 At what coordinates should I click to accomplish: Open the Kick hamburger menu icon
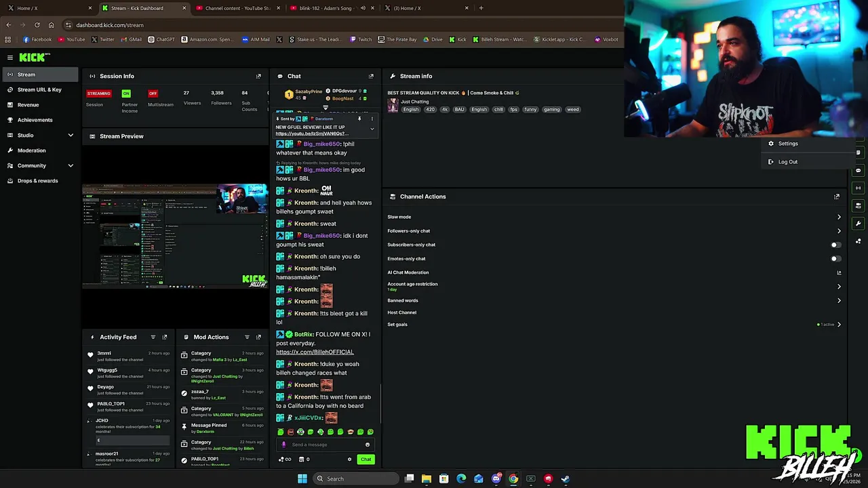tap(9, 58)
